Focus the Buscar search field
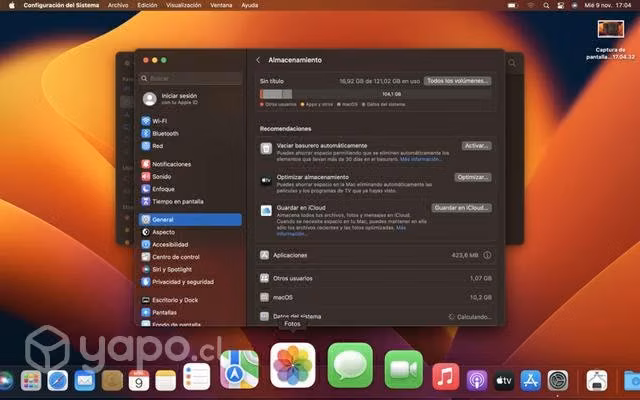This screenshot has height=400, width=640. pyautogui.click(x=191, y=78)
